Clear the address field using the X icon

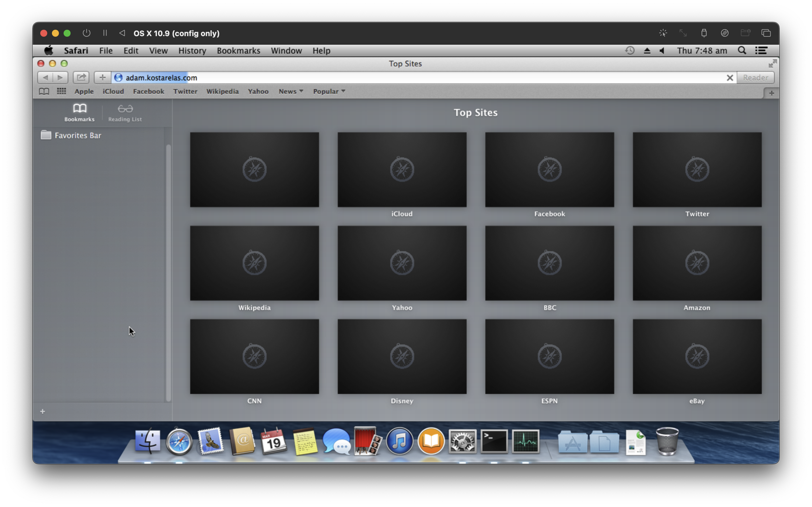(730, 78)
